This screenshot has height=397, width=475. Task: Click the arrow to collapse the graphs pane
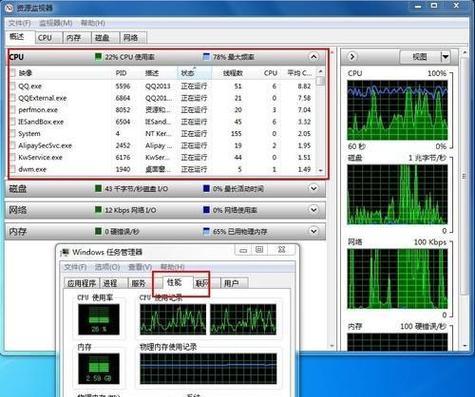(352, 57)
